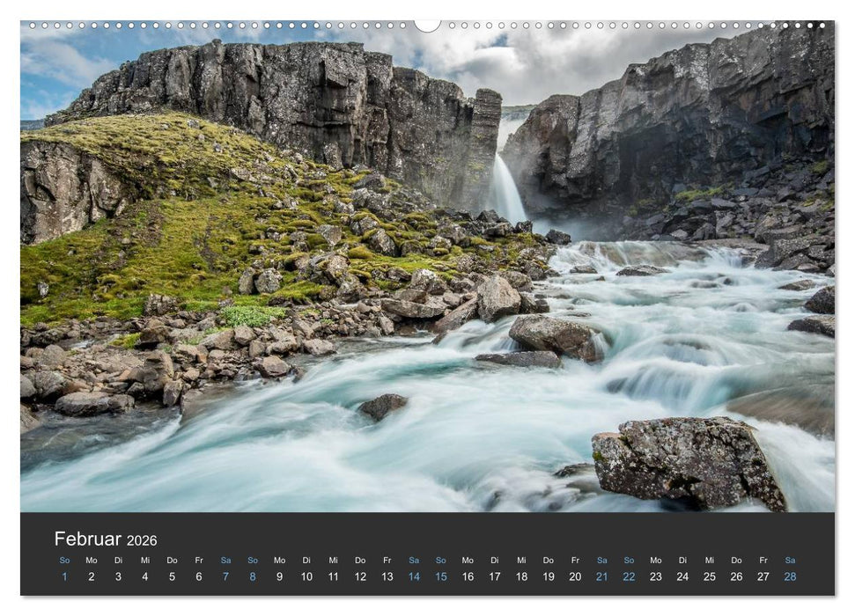This screenshot has height=616, width=855.
Task: Click the So weekday header
Action: click(x=63, y=559)
